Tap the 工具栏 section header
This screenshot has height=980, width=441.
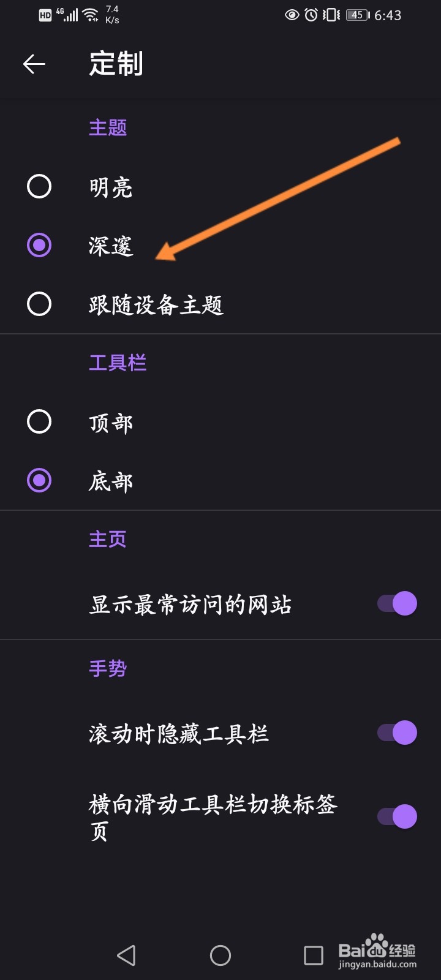point(118,363)
